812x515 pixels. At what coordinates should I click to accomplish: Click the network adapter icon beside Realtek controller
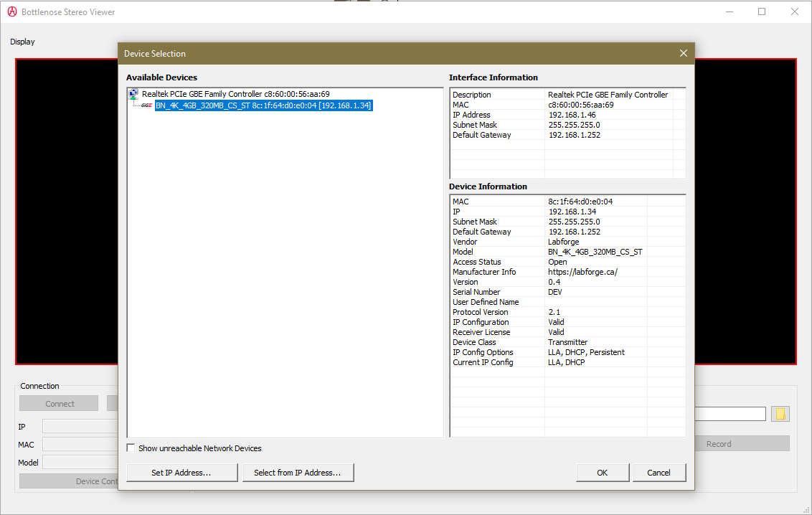(x=133, y=94)
